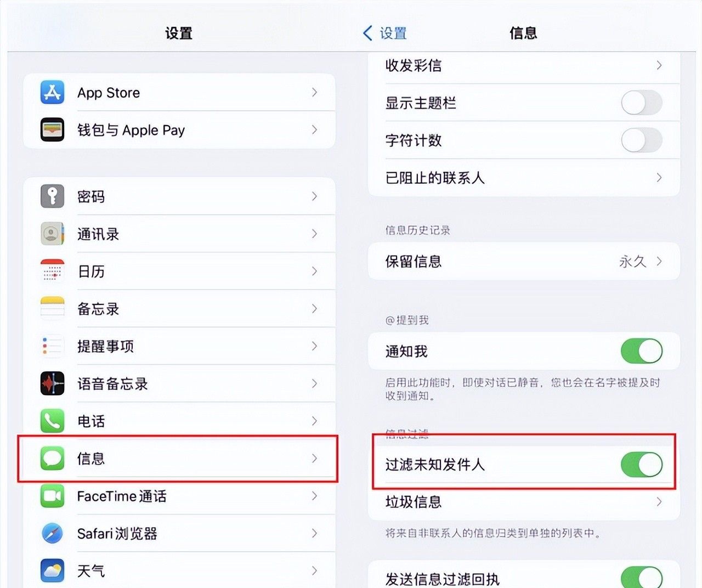The width and height of the screenshot is (702, 588).
Task: Enable the 字符计数 switch
Action: (642, 140)
